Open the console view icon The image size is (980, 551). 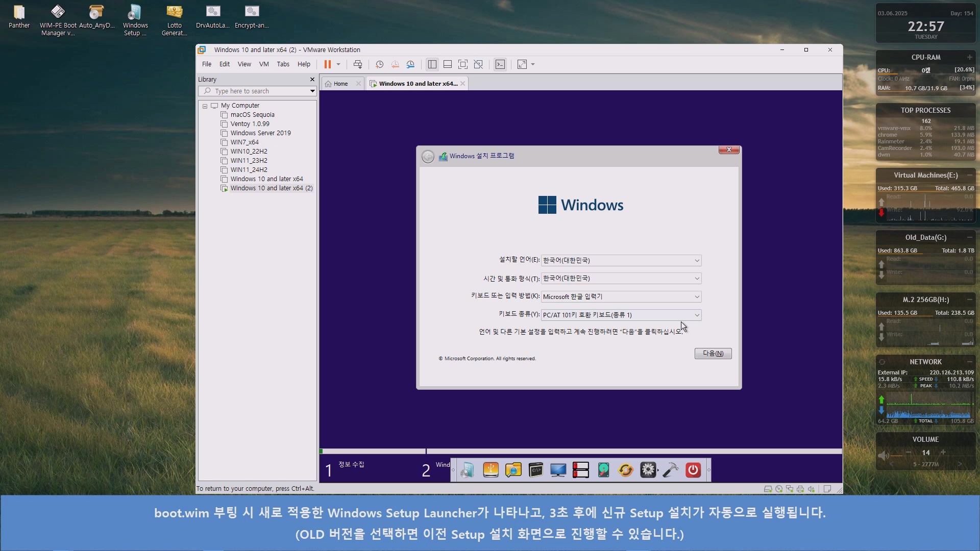point(500,64)
